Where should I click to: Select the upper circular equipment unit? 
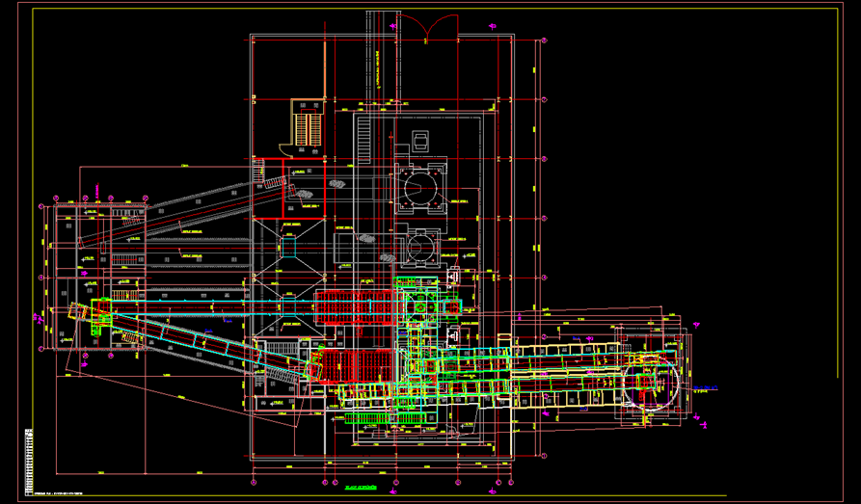point(420,187)
